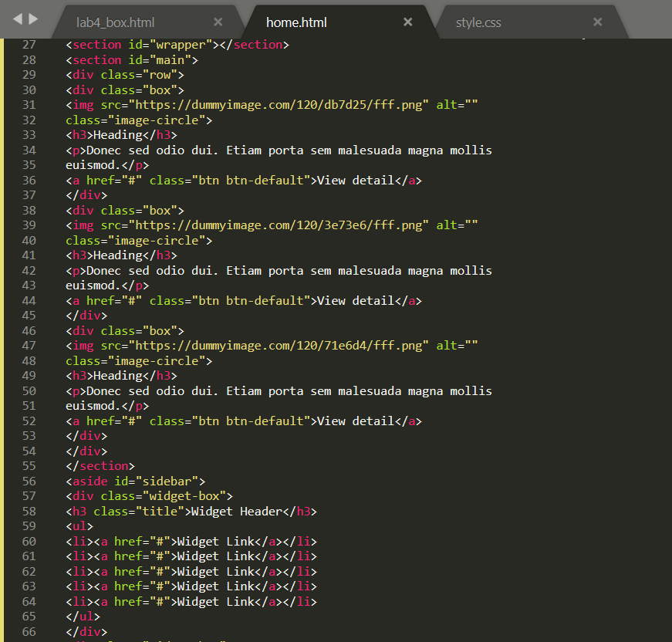Click the first Widget Link list item
The image size is (672, 642).
pyautogui.click(x=216, y=541)
